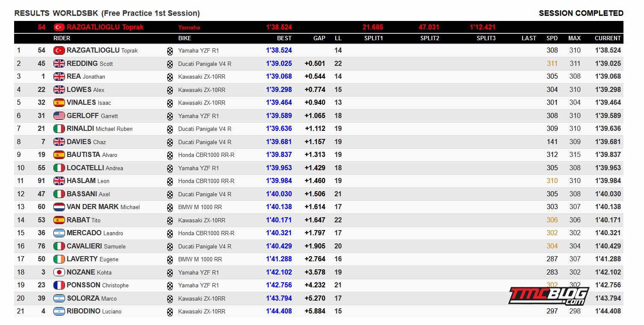Click the checkered flag in HASLAM Leon's row

pyautogui.click(x=170, y=181)
